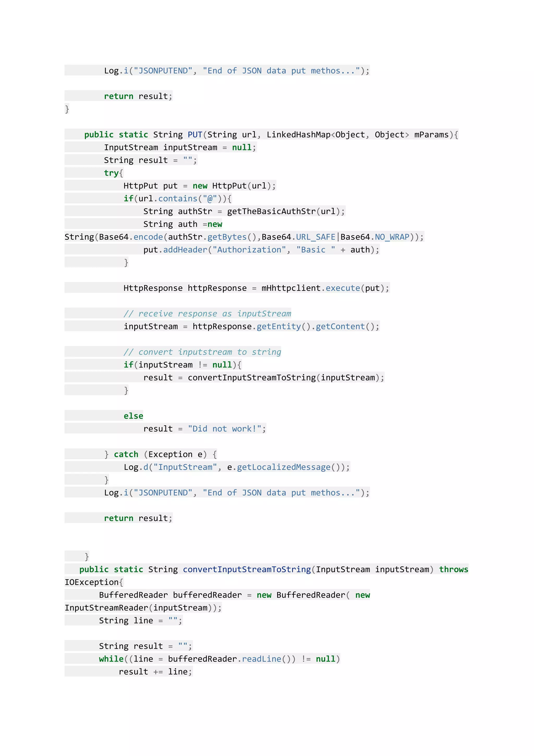Click the "else" keyword
534x756 pixels.
tap(133, 416)
